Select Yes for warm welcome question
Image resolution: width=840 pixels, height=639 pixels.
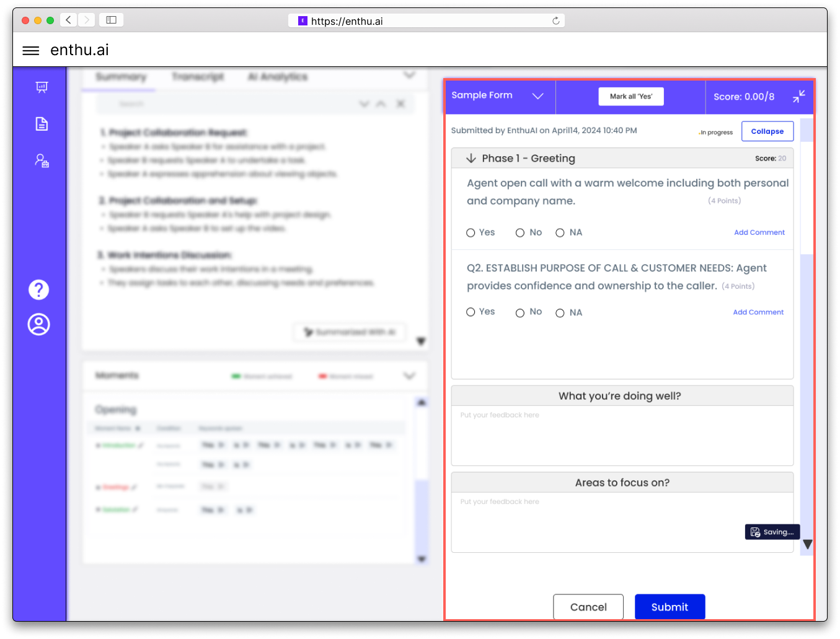(x=471, y=233)
